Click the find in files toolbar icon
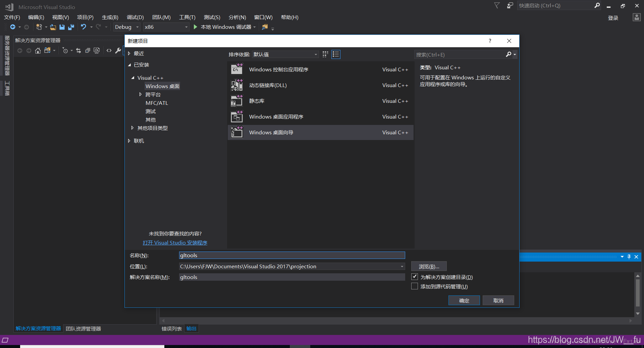Image resolution: width=644 pixels, height=348 pixels. pos(265,27)
